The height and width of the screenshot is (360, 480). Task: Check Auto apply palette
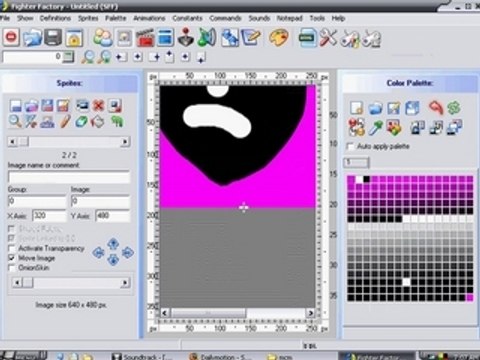click(x=350, y=146)
